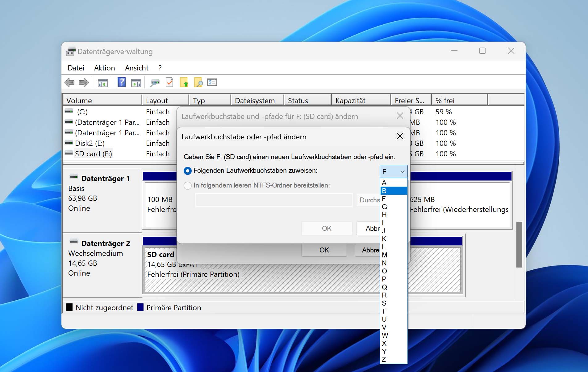588x372 pixels.
Task: Sort by the Volume column header
Action: point(102,100)
